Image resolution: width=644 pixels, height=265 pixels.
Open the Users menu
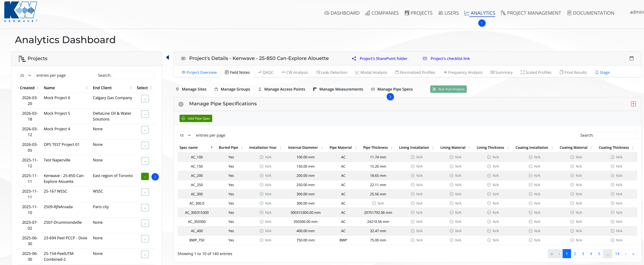click(448, 13)
